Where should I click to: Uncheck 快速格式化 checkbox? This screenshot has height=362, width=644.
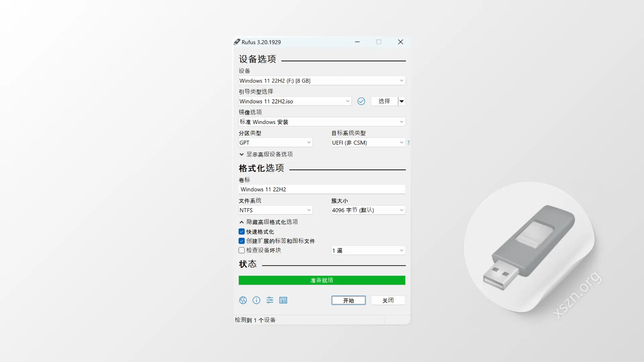click(241, 231)
